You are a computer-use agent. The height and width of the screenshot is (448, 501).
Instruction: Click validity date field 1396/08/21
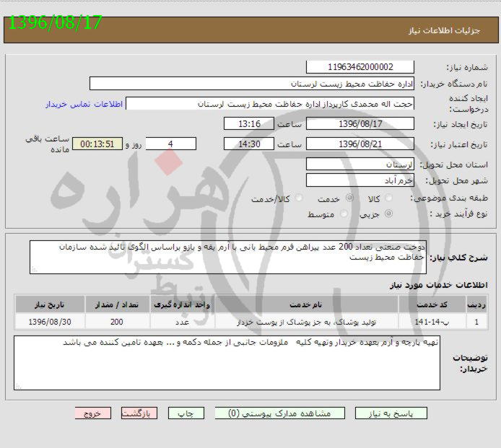point(360,144)
